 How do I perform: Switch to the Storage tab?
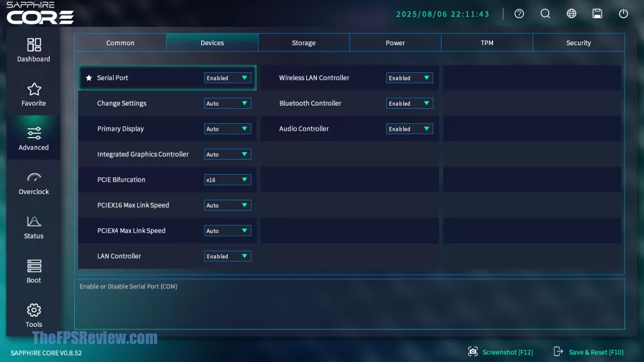coord(304,43)
